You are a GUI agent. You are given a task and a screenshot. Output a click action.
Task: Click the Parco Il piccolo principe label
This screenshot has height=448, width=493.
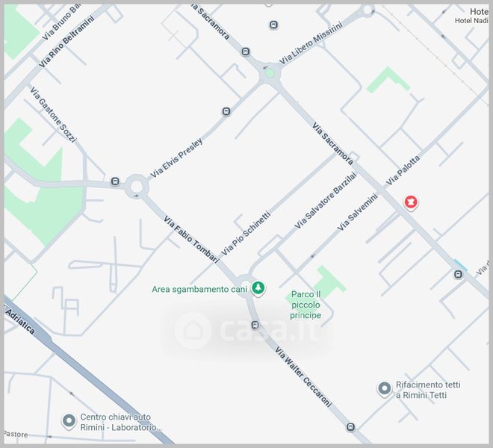(306, 305)
